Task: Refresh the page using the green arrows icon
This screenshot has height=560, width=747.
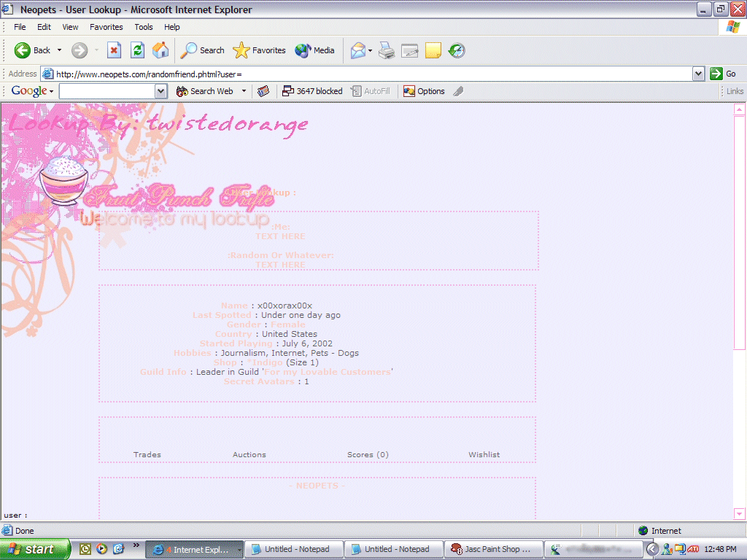Action: click(x=138, y=50)
